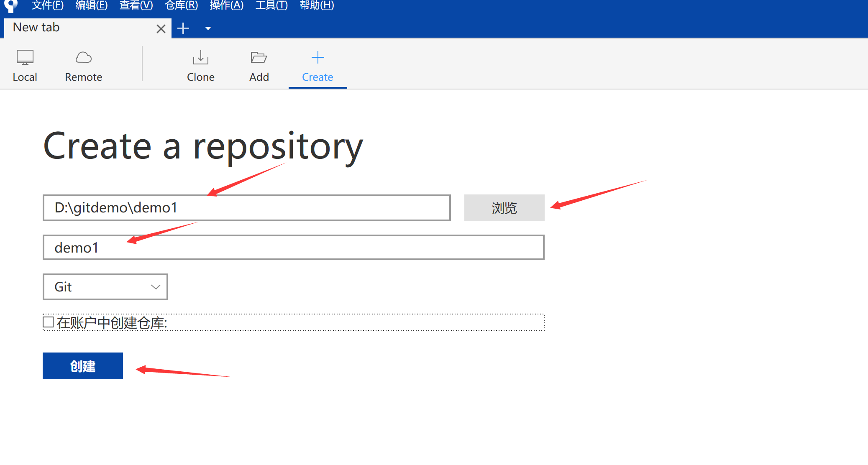Click the D:\gitdemo\demo1 path field
Image resolution: width=868 pixels, height=465 pixels.
[x=246, y=208]
